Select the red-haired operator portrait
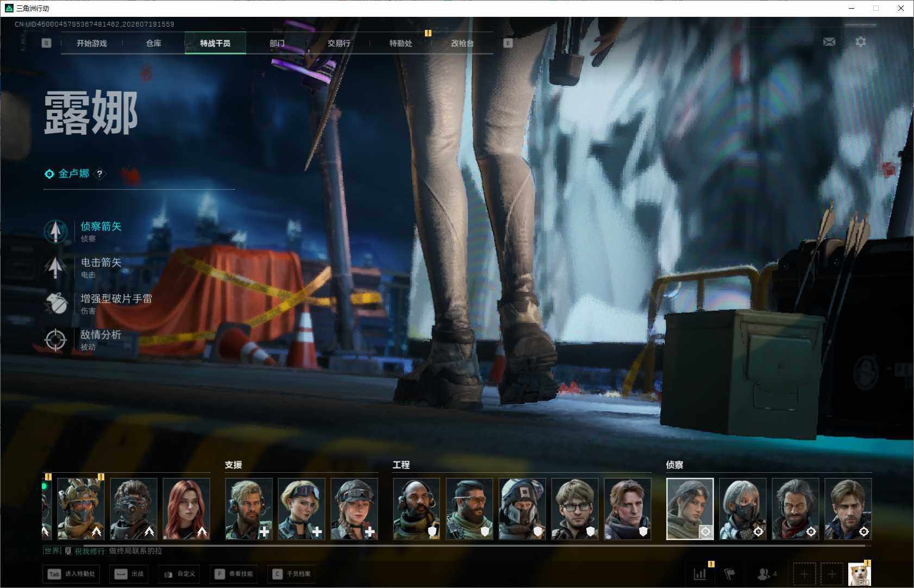The width and height of the screenshot is (914, 588). [x=186, y=509]
